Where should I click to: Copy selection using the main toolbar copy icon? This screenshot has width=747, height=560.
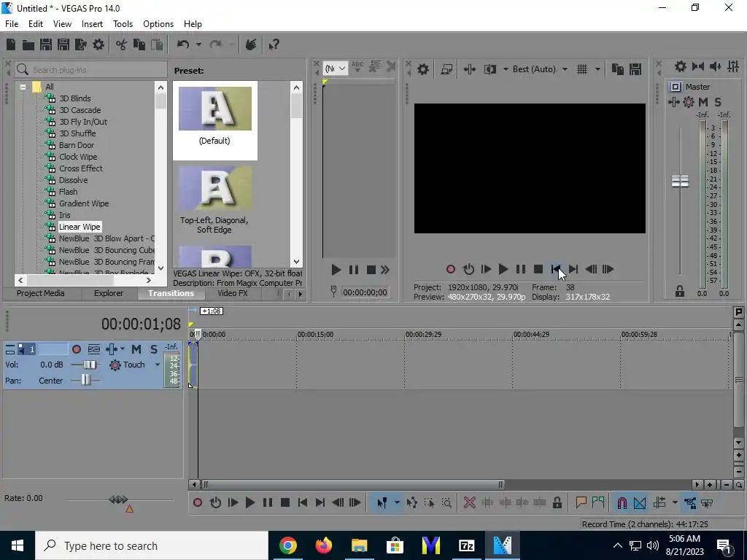(x=139, y=44)
